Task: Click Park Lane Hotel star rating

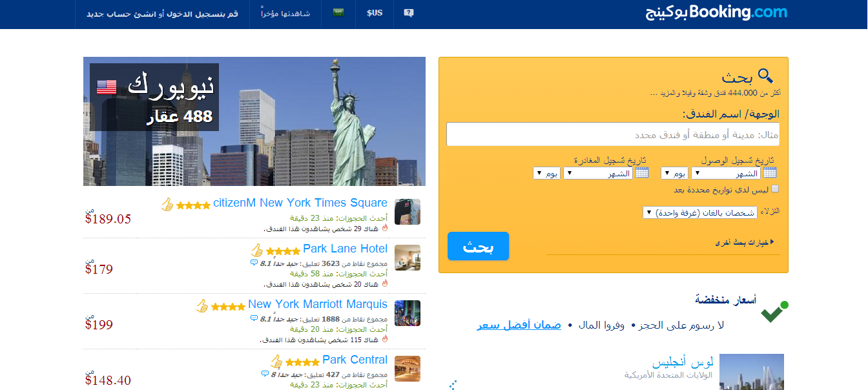Action: point(283,251)
